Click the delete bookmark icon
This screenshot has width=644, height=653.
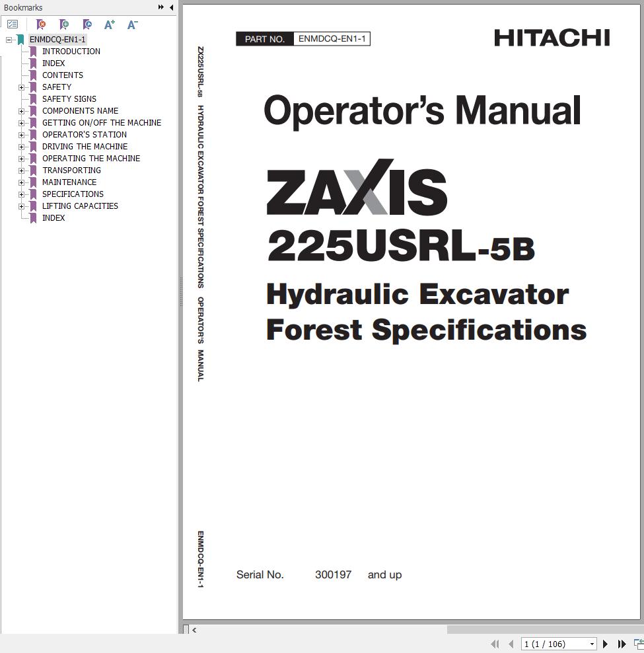(x=41, y=24)
